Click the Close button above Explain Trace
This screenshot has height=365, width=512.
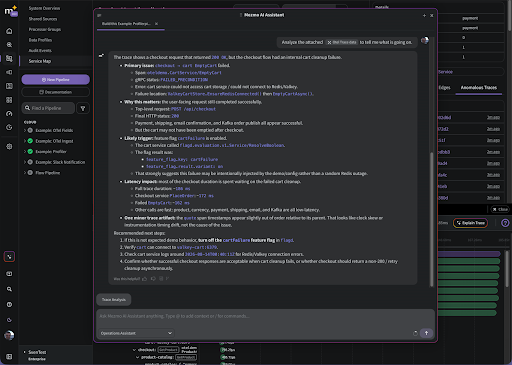(x=500, y=209)
